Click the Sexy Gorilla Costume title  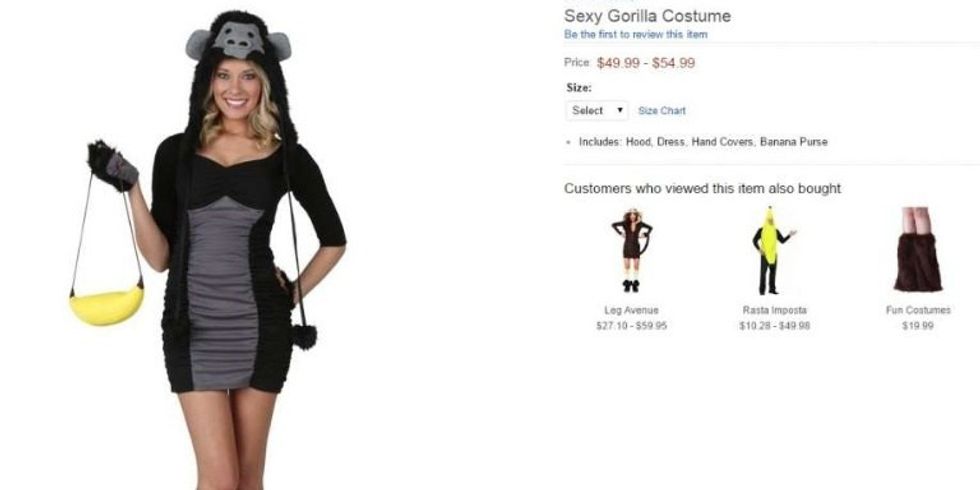click(647, 16)
